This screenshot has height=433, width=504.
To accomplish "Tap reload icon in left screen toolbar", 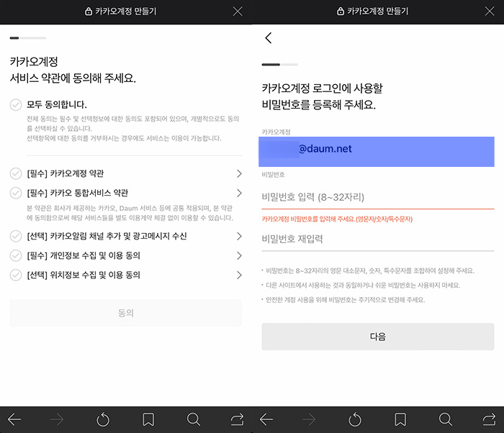I will [103, 419].
